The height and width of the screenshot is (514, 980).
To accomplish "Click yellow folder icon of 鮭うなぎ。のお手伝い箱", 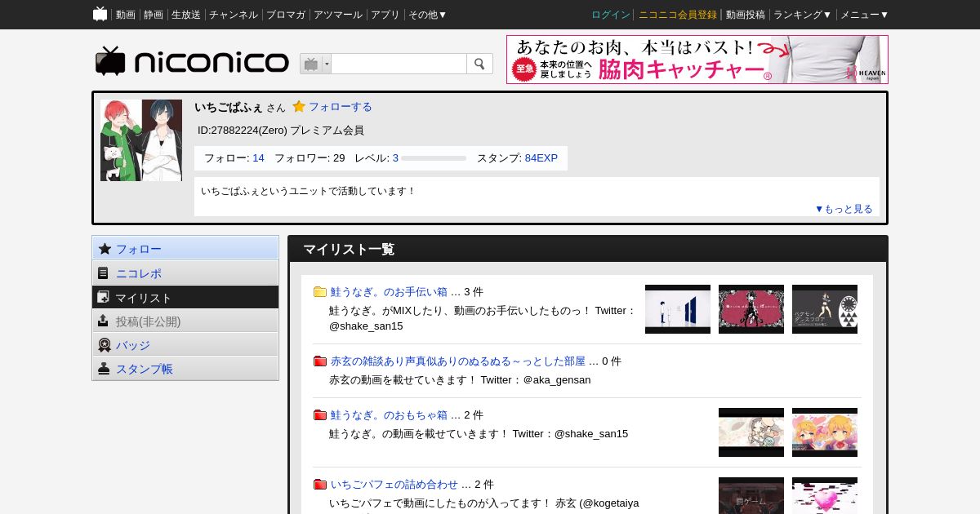I will pos(320,292).
